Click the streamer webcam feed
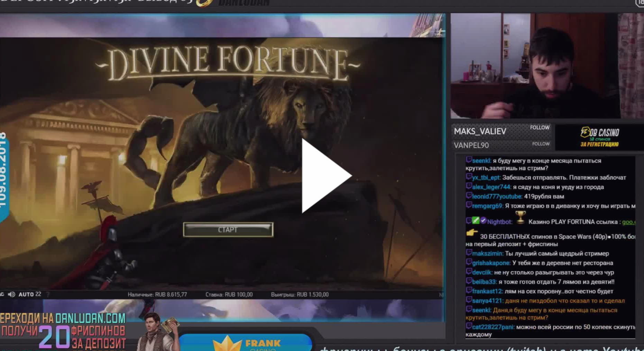This screenshot has height=351, width=644. click(547, 66)
